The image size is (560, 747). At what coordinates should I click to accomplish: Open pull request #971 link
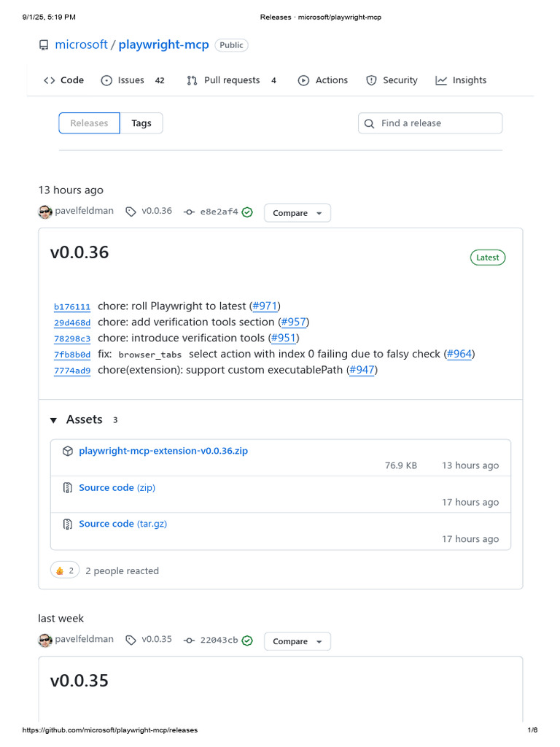point(265,306)
